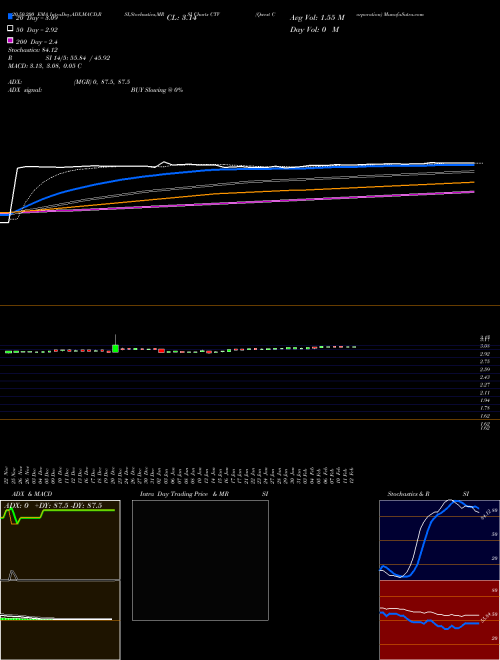Click the 2.27 price axis label

tap(484, 385)
